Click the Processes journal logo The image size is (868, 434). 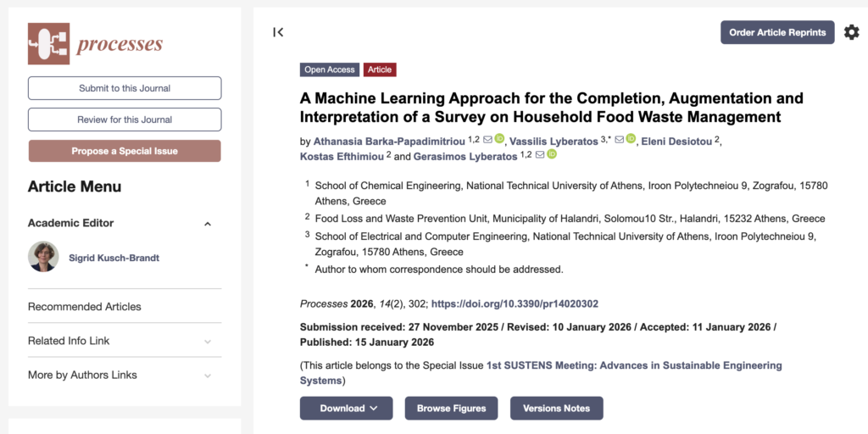[x=95, y=44]
